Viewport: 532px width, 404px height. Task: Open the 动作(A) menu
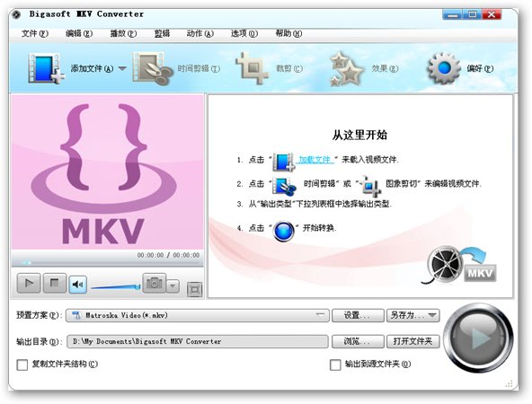200,33
